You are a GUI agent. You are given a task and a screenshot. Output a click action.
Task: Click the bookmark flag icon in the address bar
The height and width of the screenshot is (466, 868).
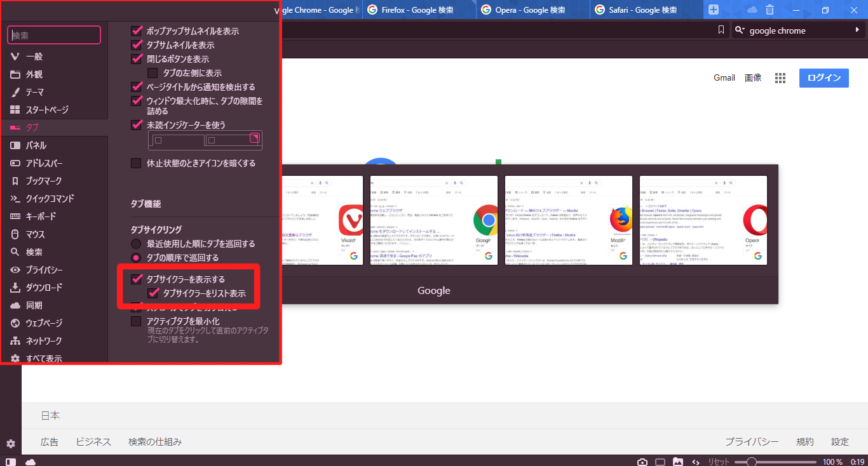click(x=721, y=30)
